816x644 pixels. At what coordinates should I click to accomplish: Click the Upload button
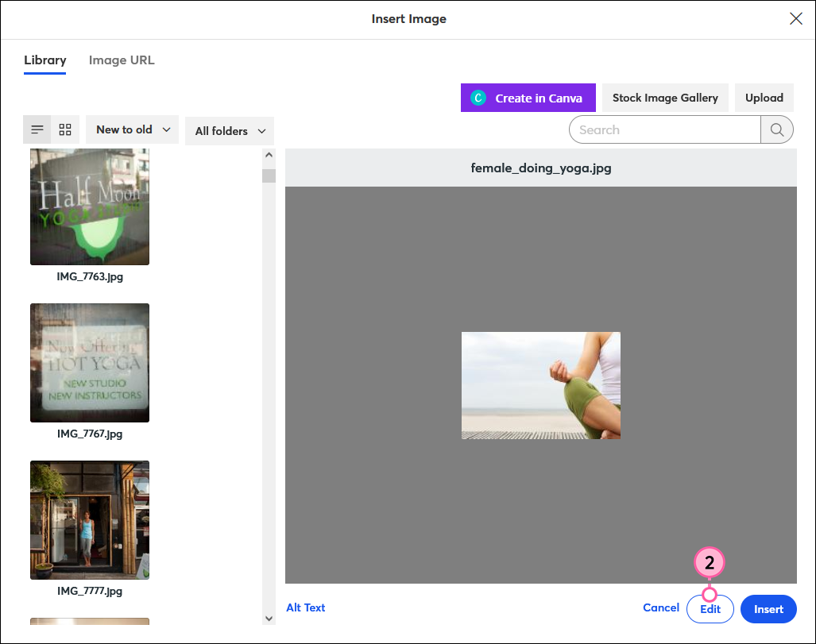(x=764, y=98)
